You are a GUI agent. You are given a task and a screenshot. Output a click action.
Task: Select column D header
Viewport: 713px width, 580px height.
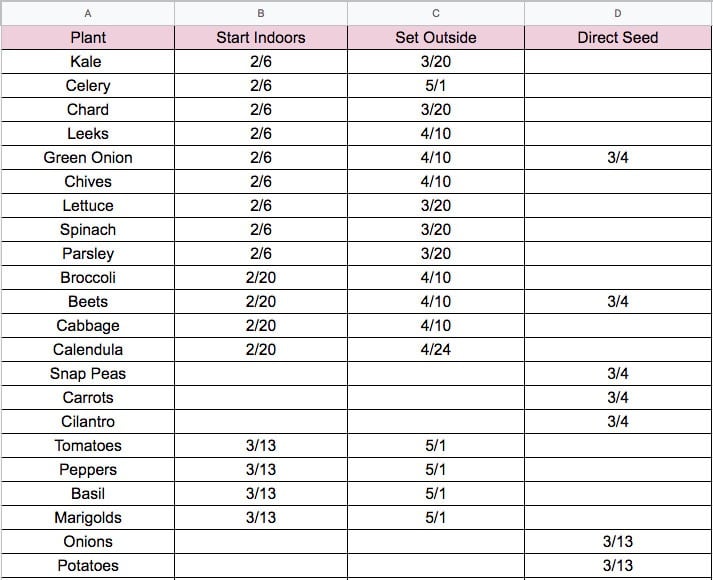pos(618,13)
